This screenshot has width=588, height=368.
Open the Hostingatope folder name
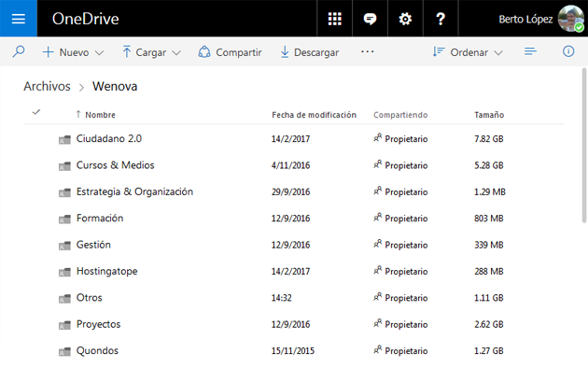[107, 271]
